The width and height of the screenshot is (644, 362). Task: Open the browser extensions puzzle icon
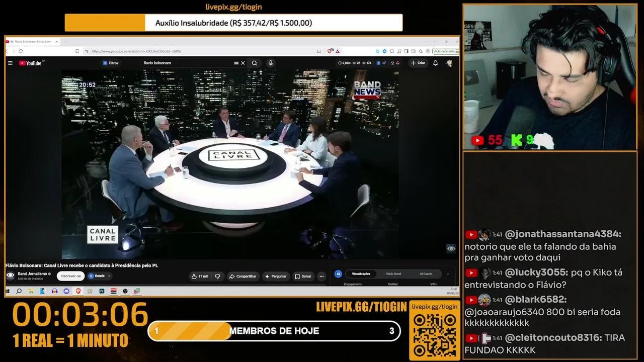click(x=392, y=51)
